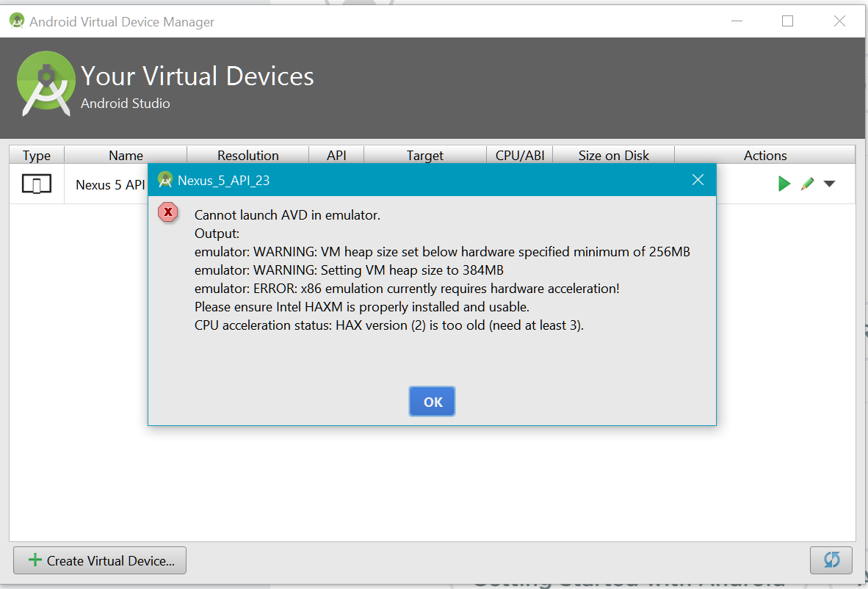Click the 'Your Virtual Devices' heading

pos(198,76)
